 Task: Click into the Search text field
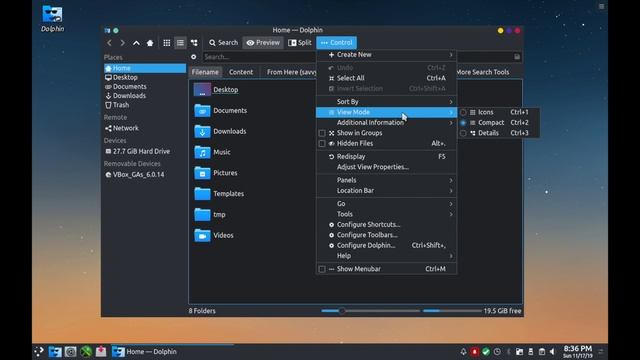pos(259,57)
